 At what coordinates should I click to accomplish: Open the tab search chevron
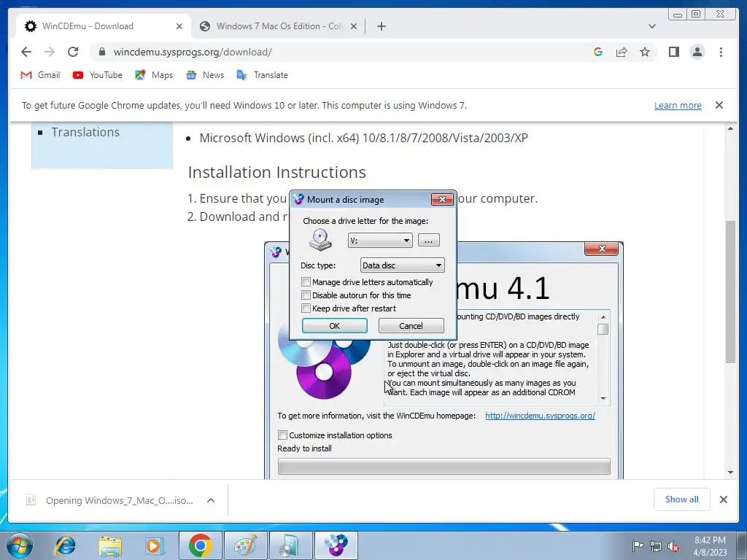click(652, 26)
